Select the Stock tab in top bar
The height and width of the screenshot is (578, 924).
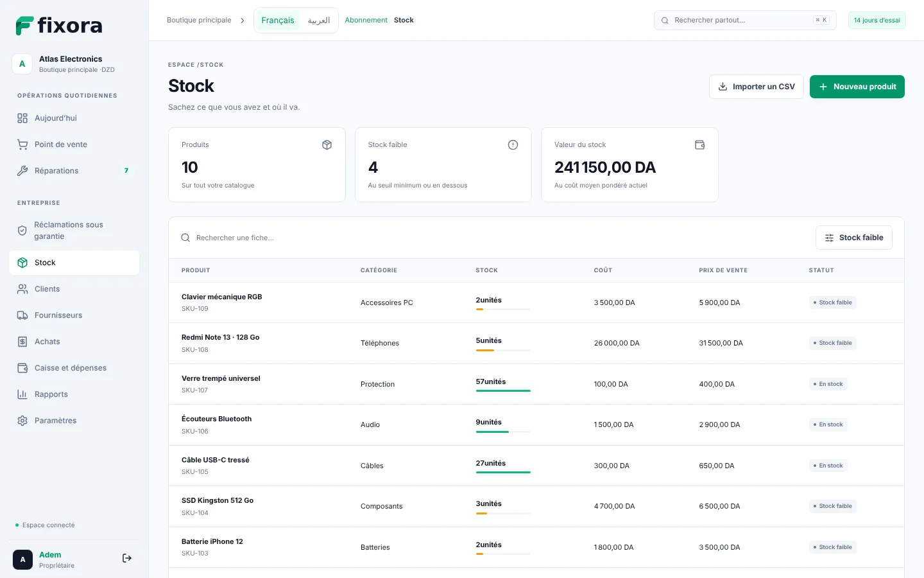pos(404,21)
